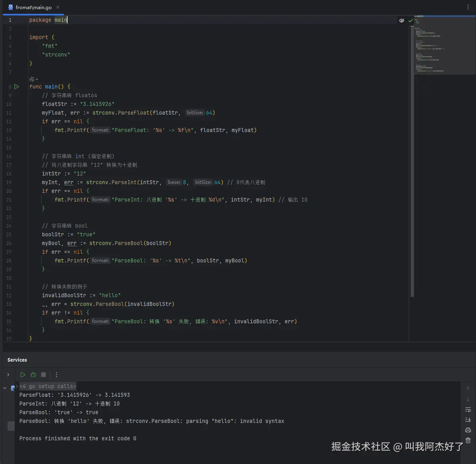
Task: Click the 'format:' inlay hint on line 13
Action: (x=100, y=130)
